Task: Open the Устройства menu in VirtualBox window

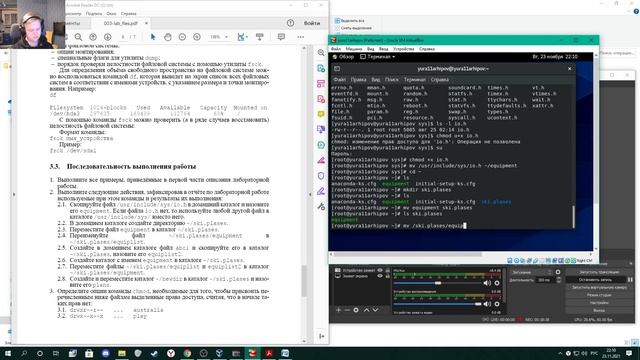Action: (x=403, y=49)
